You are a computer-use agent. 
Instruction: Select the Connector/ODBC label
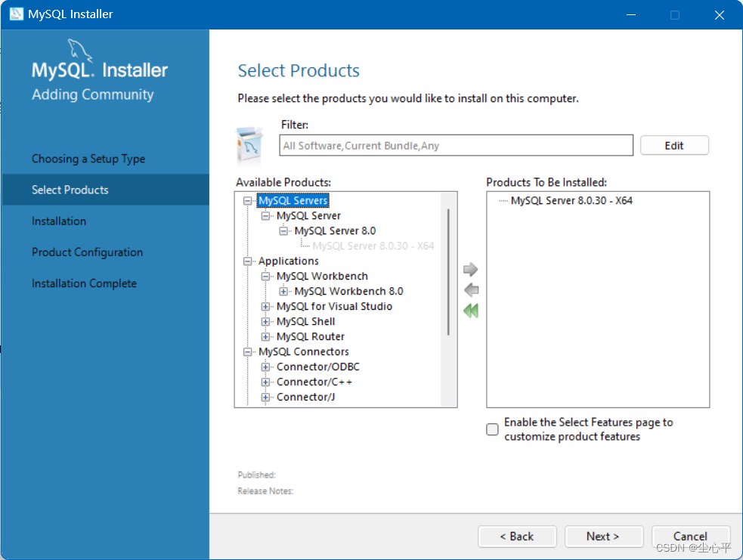click(x=318, y=367)
